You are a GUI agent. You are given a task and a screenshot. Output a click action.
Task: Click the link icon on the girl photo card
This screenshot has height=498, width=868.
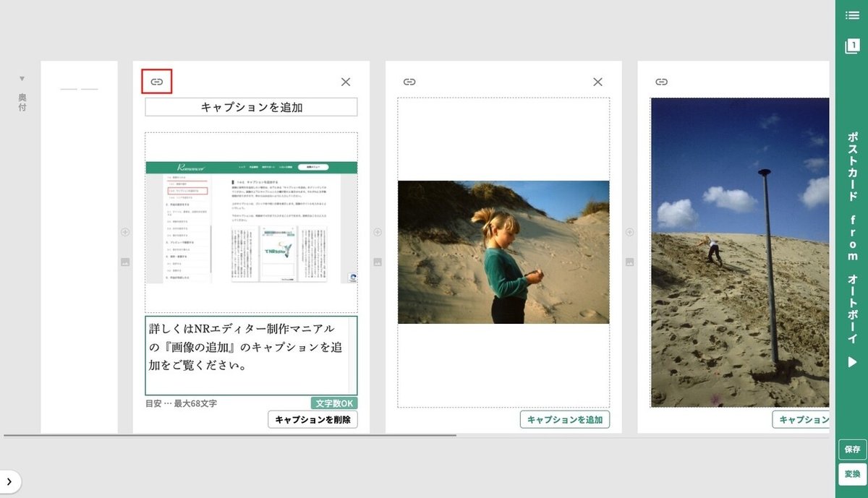tap(409, 82)
